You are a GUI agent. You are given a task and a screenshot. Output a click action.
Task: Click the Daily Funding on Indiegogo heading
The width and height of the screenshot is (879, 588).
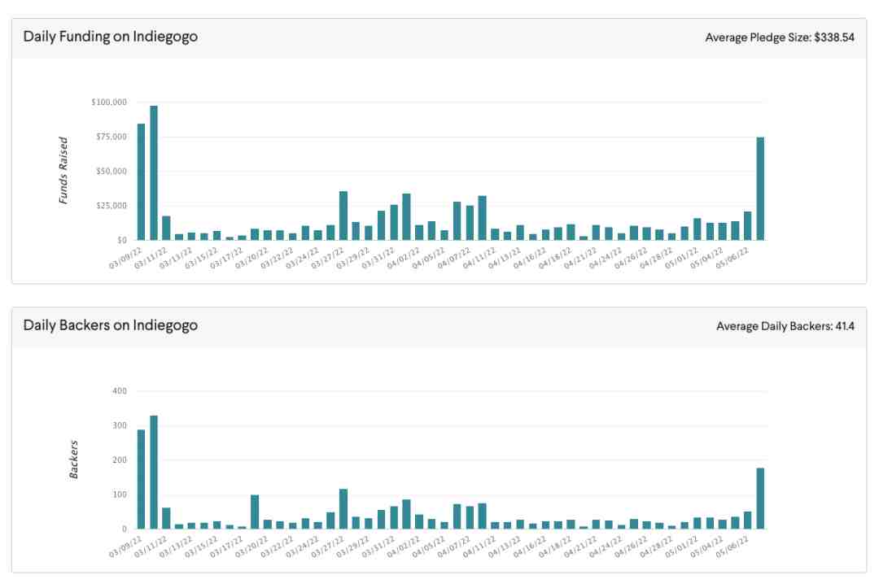[x=110, y=37]
